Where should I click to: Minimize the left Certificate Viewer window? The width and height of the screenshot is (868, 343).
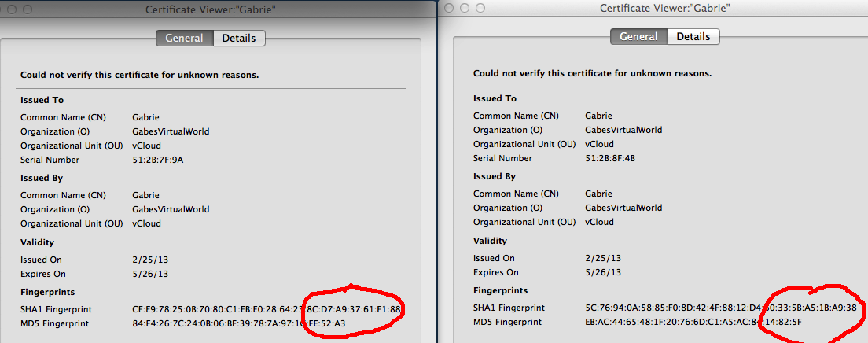12,9
